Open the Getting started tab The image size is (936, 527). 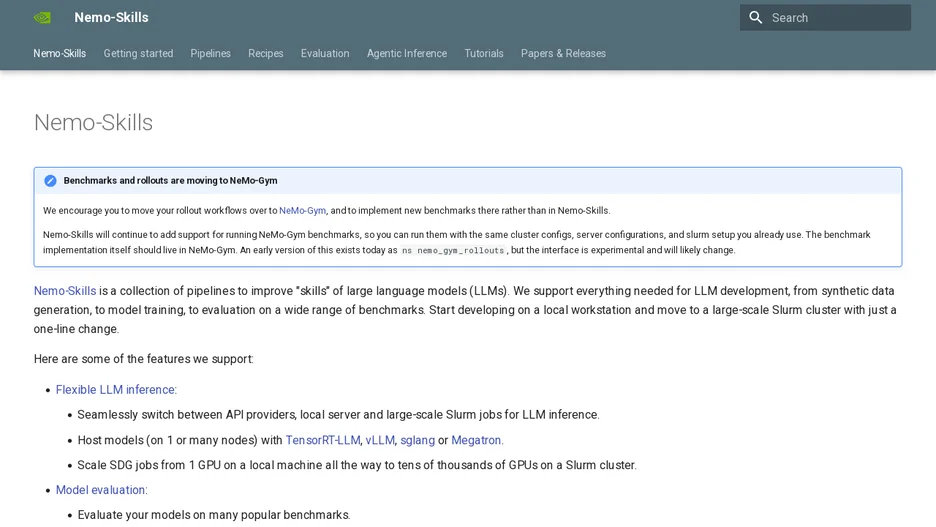138,53
